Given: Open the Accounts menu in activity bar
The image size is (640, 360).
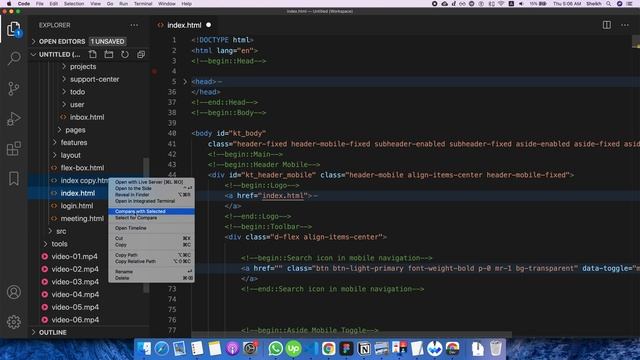Looking at the screenshot, I should click(x=14, y=292).
